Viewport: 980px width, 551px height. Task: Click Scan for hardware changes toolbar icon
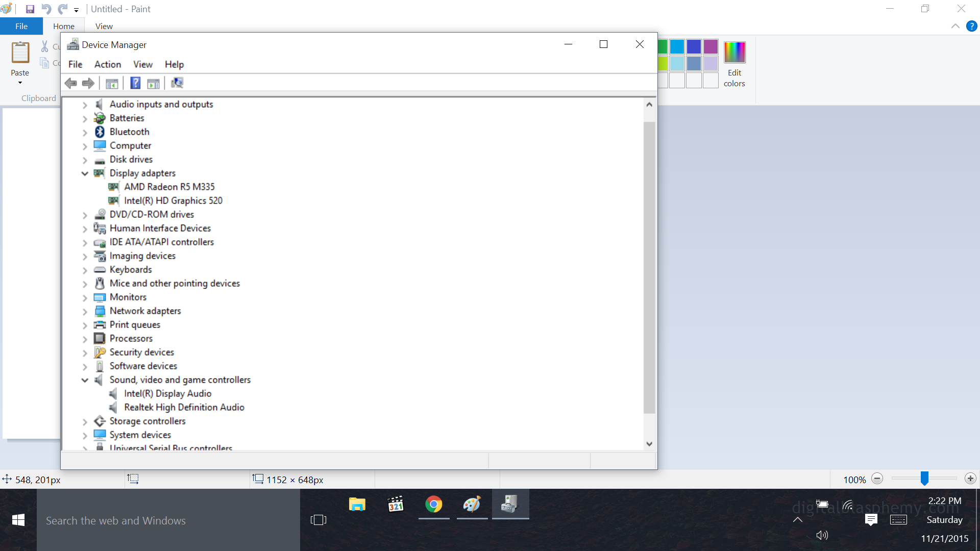pos(177,83)
